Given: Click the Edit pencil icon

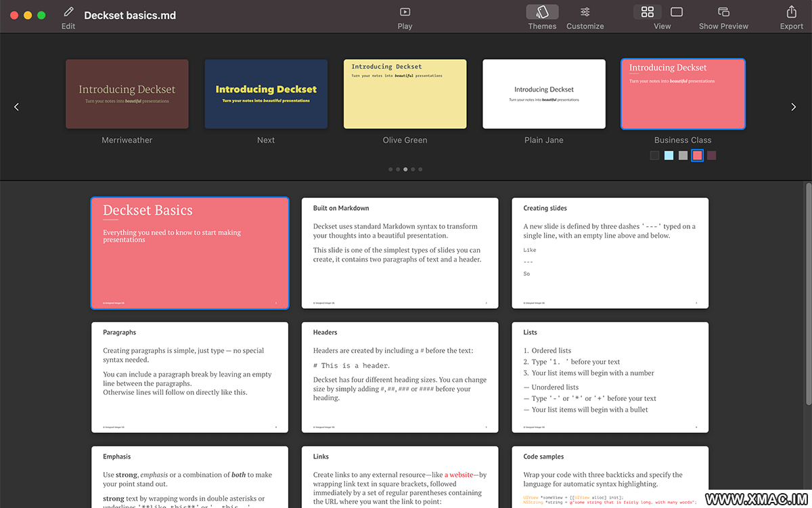Looking at the screenshot, I should (x=68, y=12).
